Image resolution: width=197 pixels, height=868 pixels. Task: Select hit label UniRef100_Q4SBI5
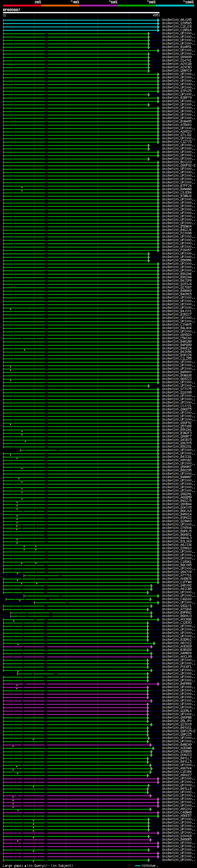coord(177,440)
